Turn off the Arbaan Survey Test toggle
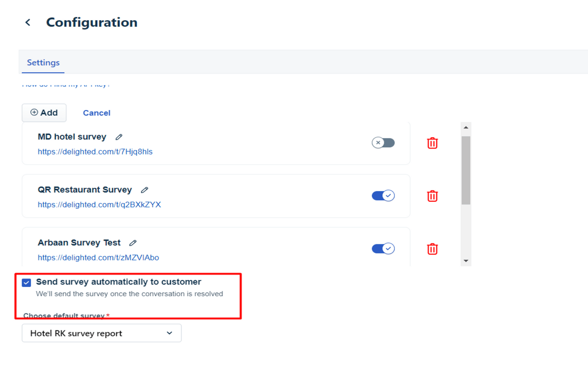 click(383, 248)
